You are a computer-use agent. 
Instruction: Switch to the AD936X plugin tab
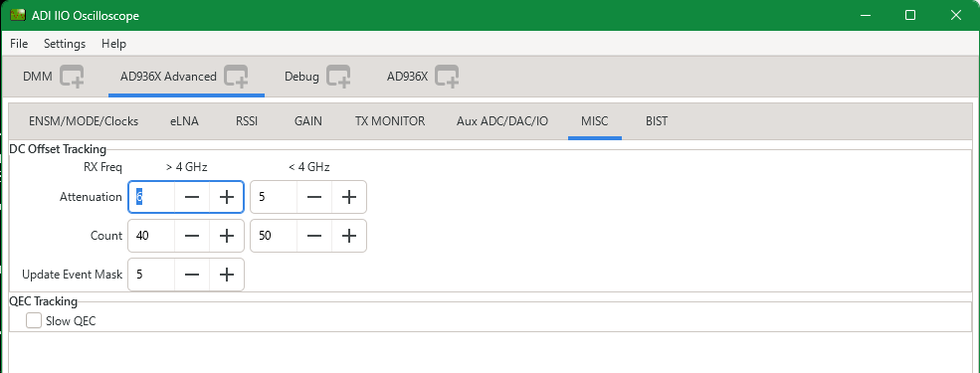click(x=408, y=77)
